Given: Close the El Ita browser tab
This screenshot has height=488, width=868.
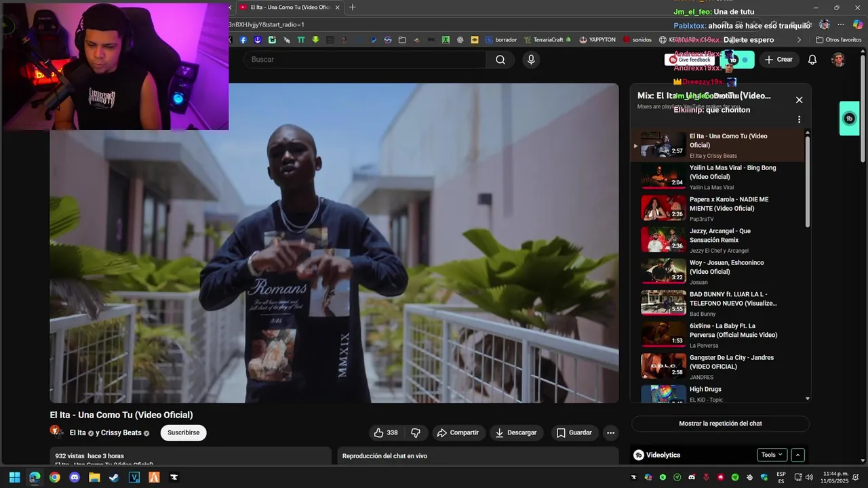Looking at the screenshot, I should coord(337,7).
